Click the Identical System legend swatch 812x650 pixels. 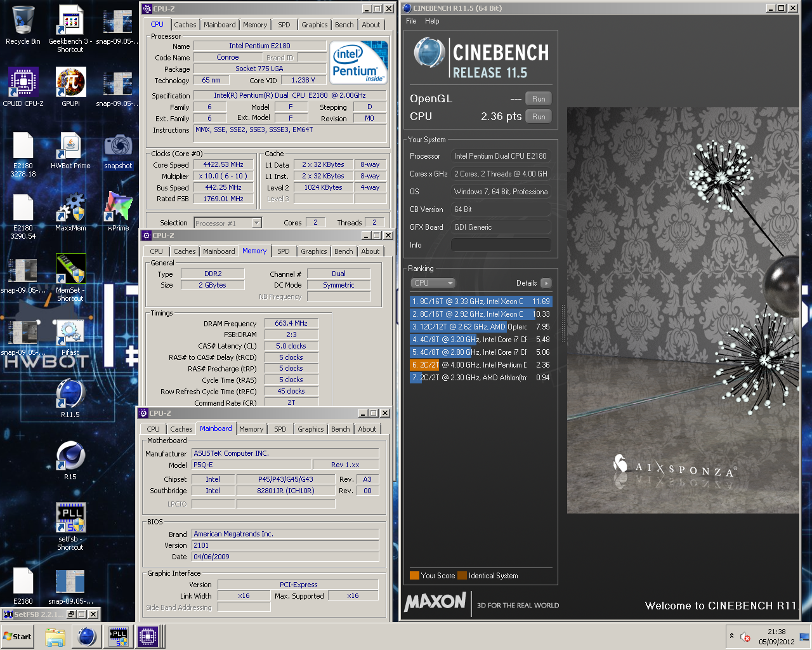[x=462, y=576]
